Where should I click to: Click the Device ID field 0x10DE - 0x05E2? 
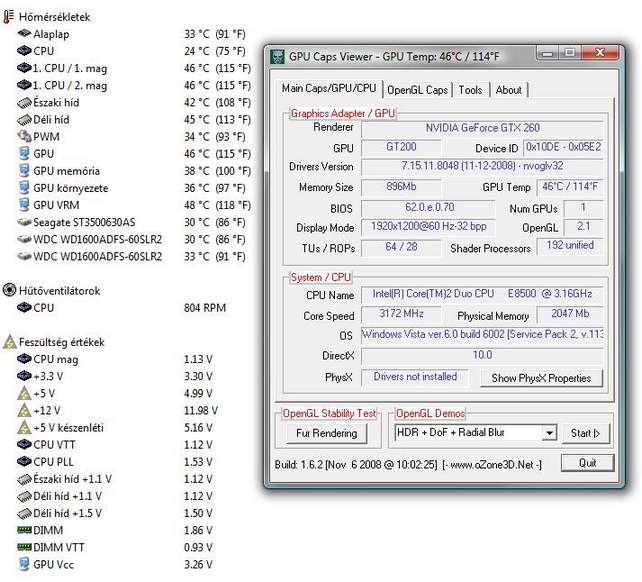click(563, 147)
